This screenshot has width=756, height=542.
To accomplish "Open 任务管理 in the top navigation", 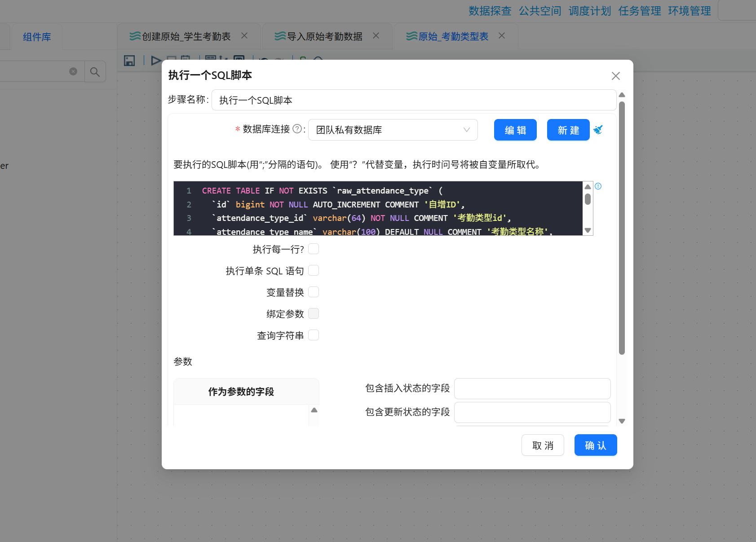I will 640,11.
